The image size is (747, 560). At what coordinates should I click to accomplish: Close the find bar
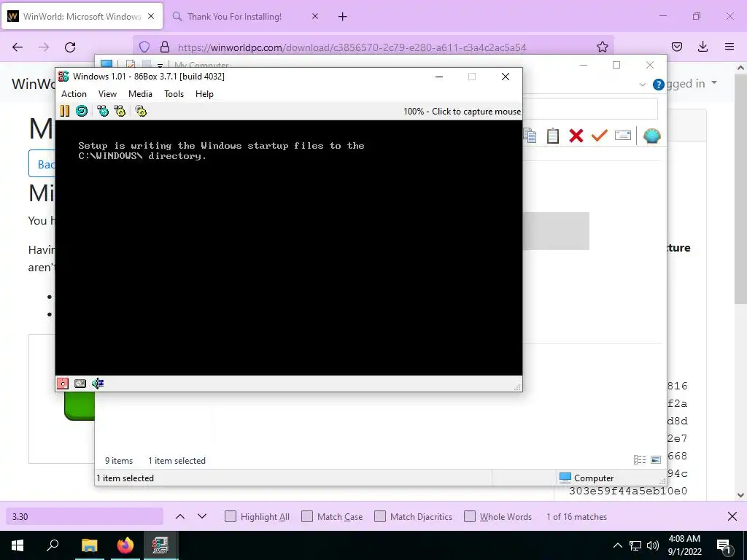coord(732,517)
